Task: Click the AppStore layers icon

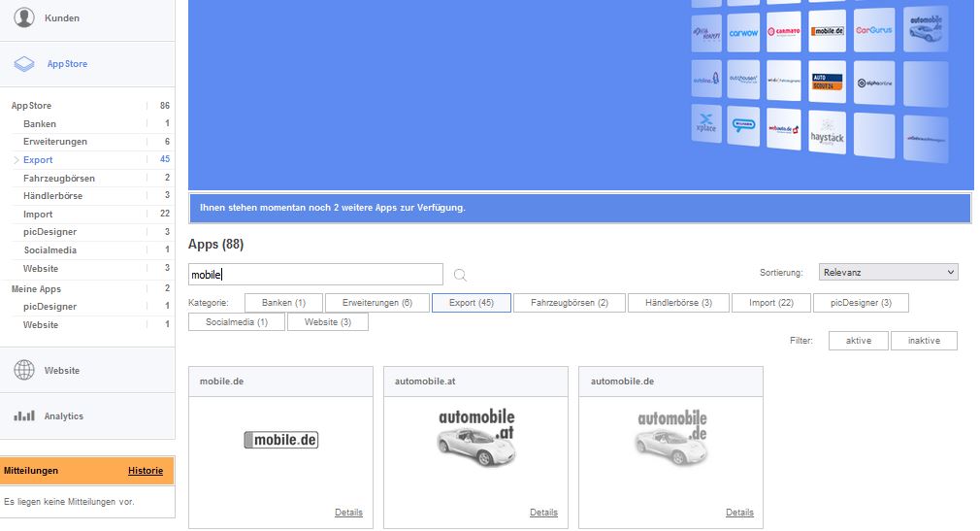Action: click(24, 64)
